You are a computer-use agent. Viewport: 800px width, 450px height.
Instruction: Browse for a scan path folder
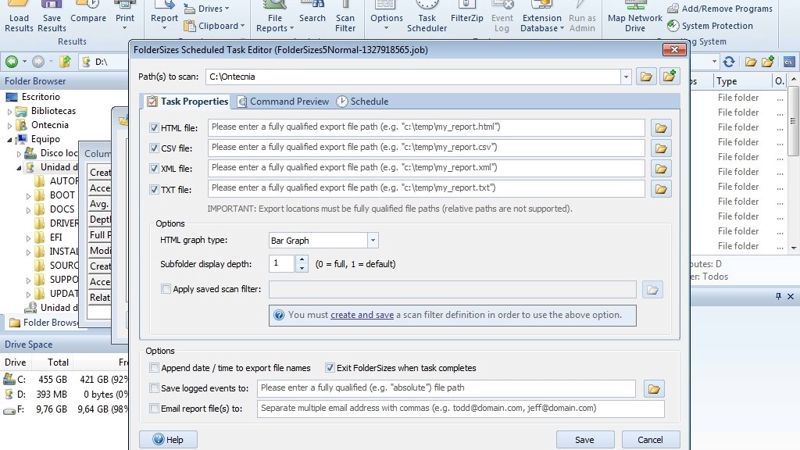pyautogui.click(x=646, y=77)
